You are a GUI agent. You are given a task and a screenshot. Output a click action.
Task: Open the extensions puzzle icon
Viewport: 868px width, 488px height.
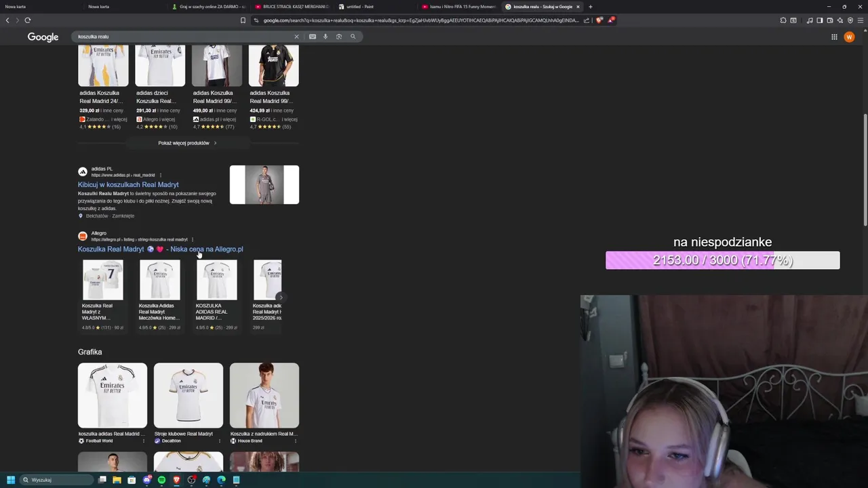click(783, 20)
